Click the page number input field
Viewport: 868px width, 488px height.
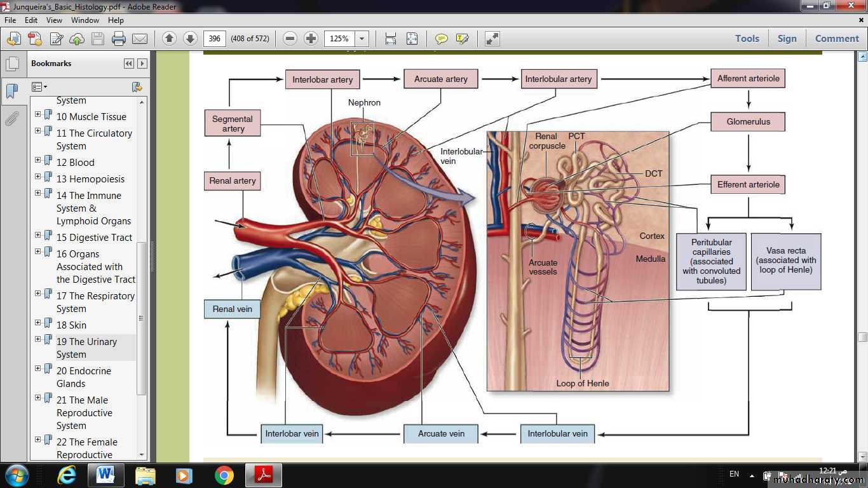[215, 39]
